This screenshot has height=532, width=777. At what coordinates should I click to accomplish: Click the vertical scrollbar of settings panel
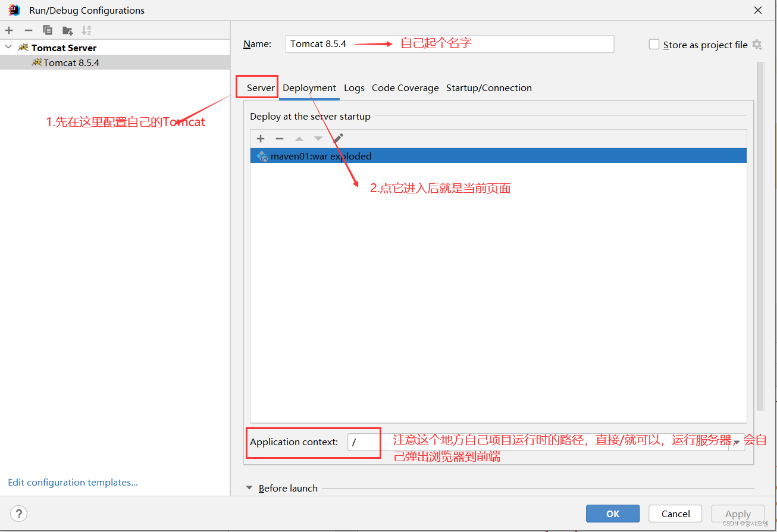760,236
